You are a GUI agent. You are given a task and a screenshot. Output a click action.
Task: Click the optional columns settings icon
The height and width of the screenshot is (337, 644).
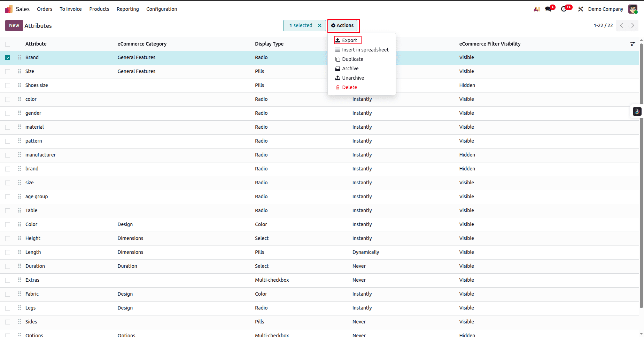[x=633, y=44]
